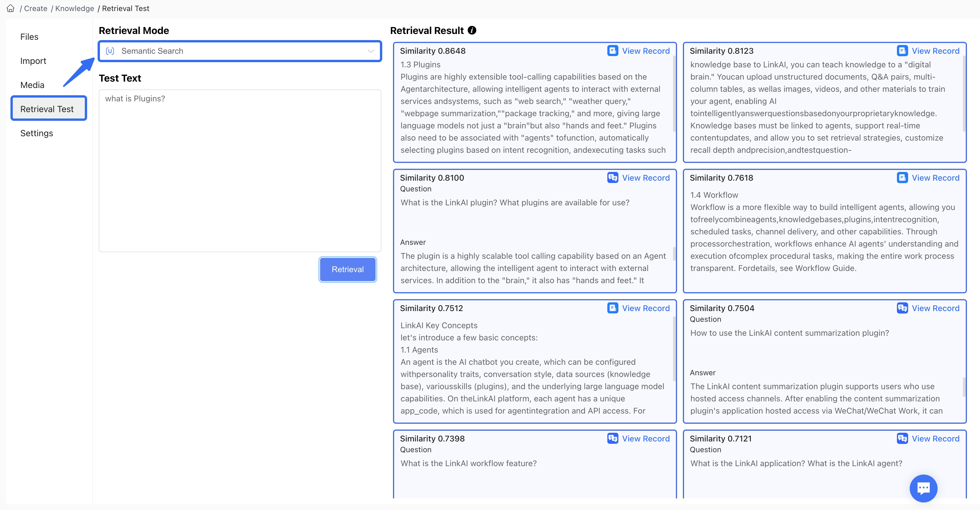The image size is (980, 510).
Task: View Record for Similarity 0.8648 result
Action: (646, 51)
